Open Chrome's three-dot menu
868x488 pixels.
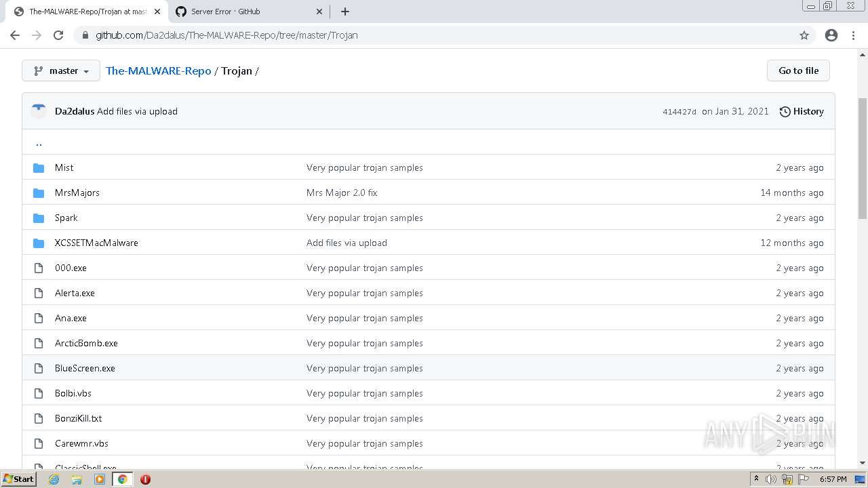pyautogui.click(x=853, y=35)
